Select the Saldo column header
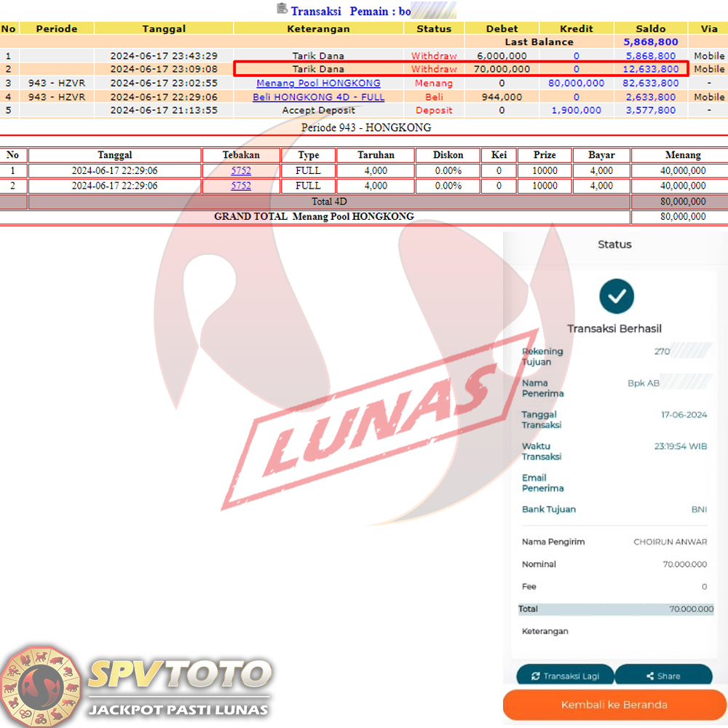 (x=651, y=29)
